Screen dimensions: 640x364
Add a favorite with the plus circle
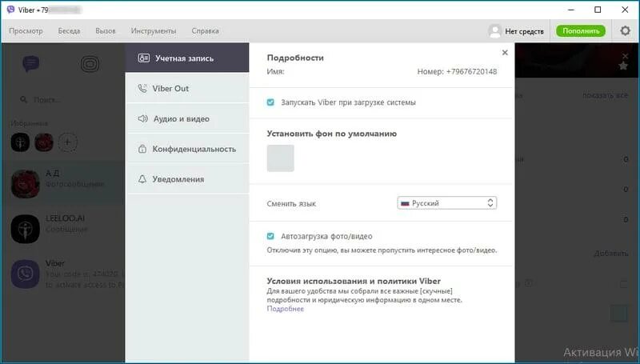(68, 142)
